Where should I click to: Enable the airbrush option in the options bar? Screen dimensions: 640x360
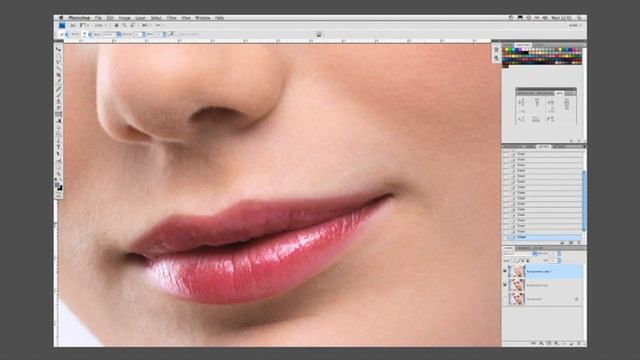(171, 34)
